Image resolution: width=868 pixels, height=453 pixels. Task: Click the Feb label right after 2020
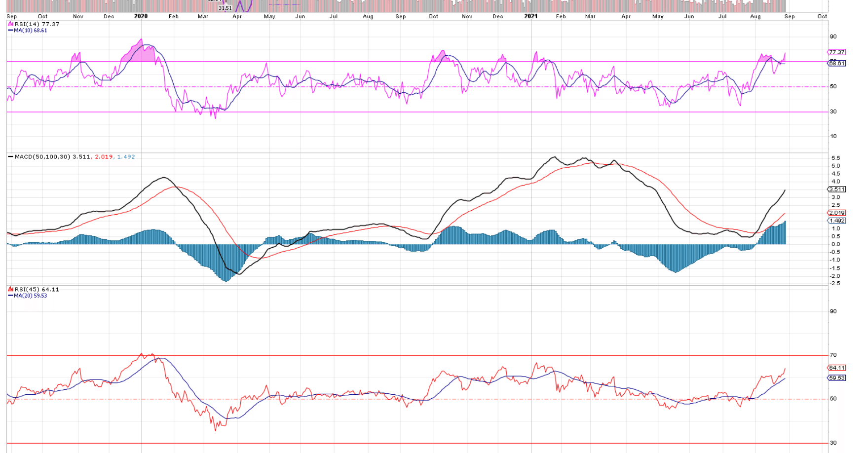point(173,16)
